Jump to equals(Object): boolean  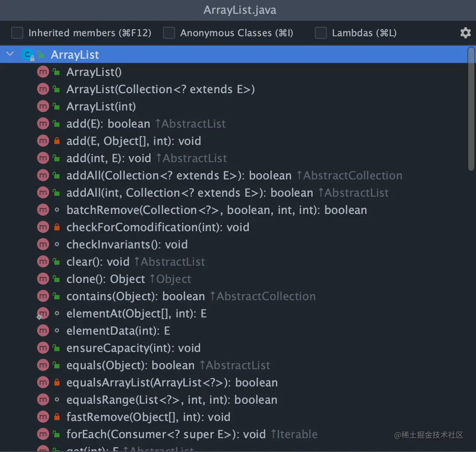click(x=130, y=365)
